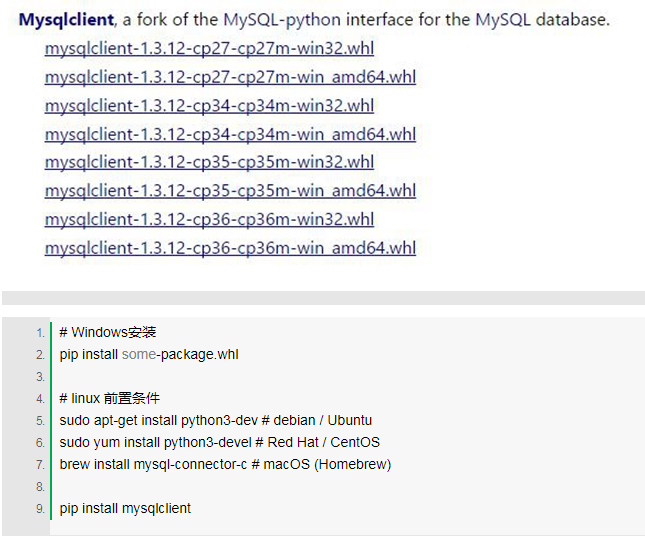The width and height of the screenshot is (645, 537).
Task: Click the "# linux 前置条件" comment line
Action: 109,398
